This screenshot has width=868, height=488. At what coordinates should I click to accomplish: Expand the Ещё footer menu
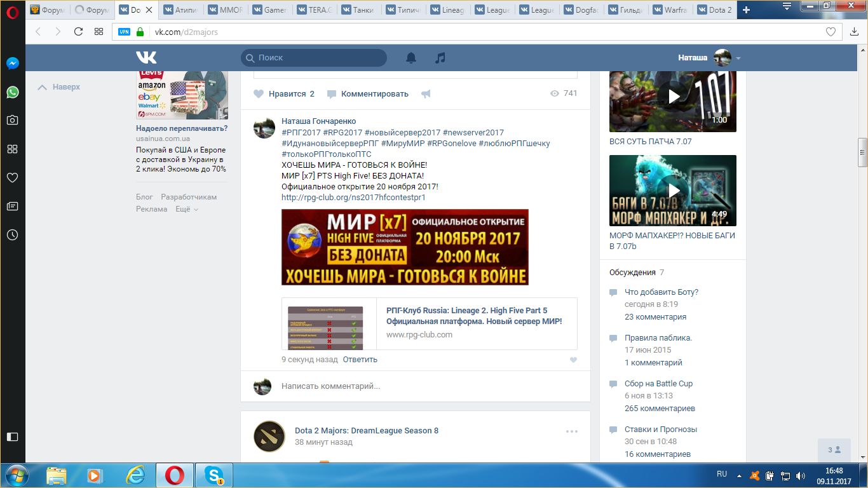tap(187, 209)
